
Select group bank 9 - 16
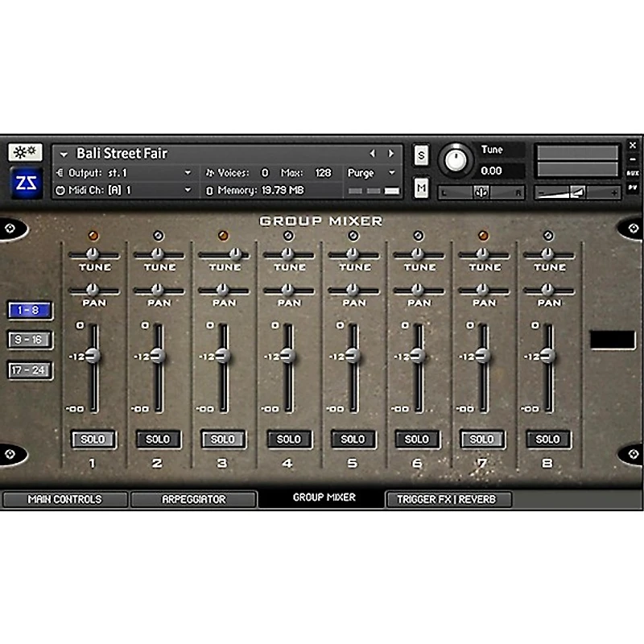(x=29, y=340)
